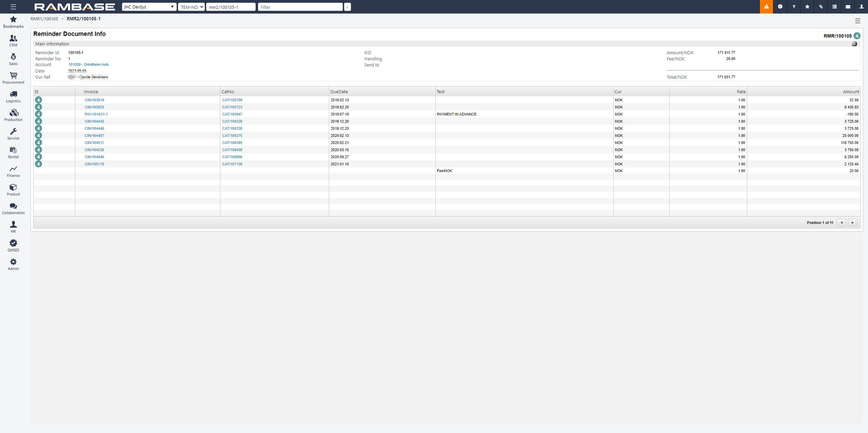Viewport: 868px width, 433px height.
Task: Open the Procurement module icon
Action: coord(13,78)
